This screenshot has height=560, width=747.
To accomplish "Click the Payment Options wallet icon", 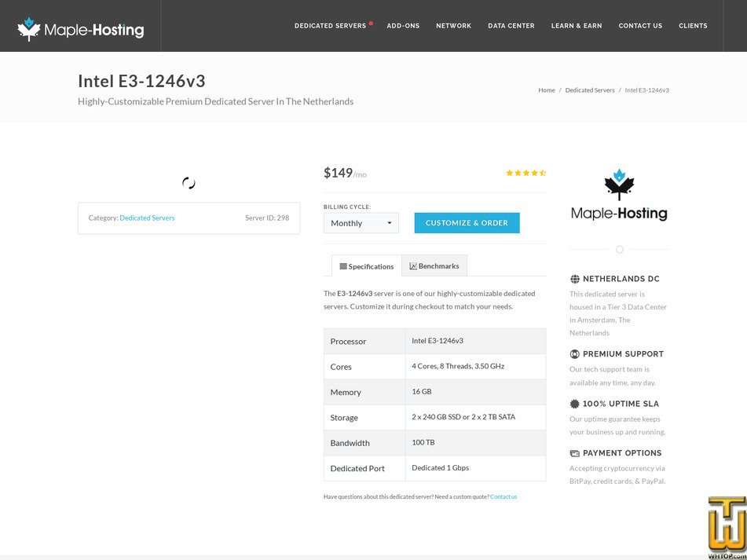I will (x=574, y=453).
